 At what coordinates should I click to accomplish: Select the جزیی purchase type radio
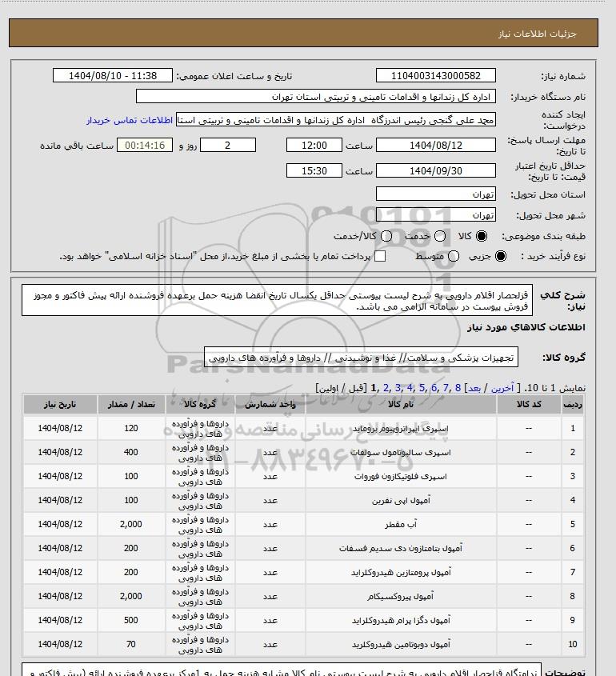501,256
